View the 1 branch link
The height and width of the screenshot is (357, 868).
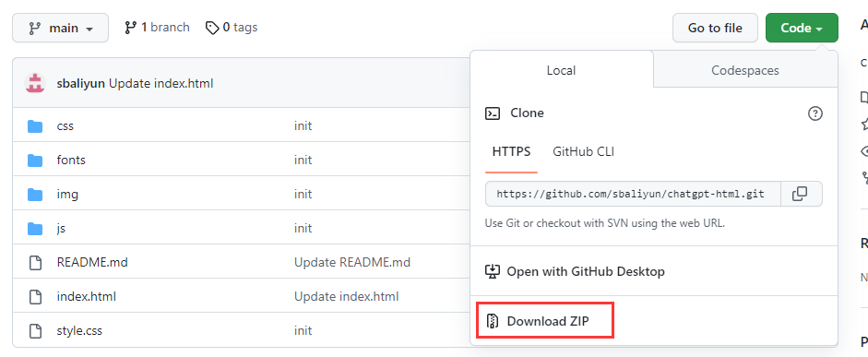coord(157,27)
